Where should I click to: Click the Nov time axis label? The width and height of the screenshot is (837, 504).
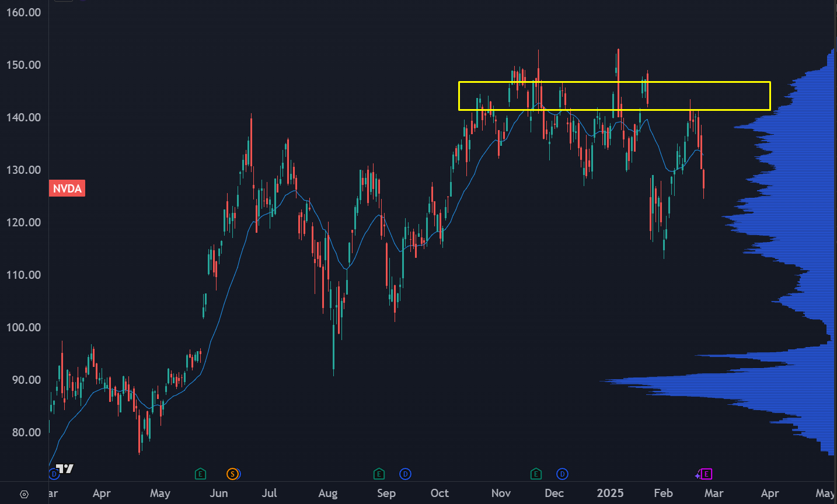tap(501, 494)
